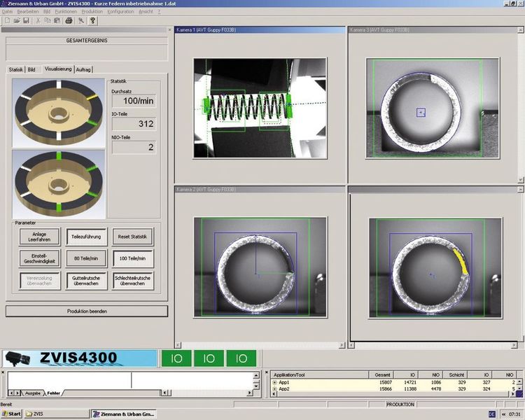Click the Cut scissors toolbar icon
This screenshot has width=525, height=420.
point(38,20)
